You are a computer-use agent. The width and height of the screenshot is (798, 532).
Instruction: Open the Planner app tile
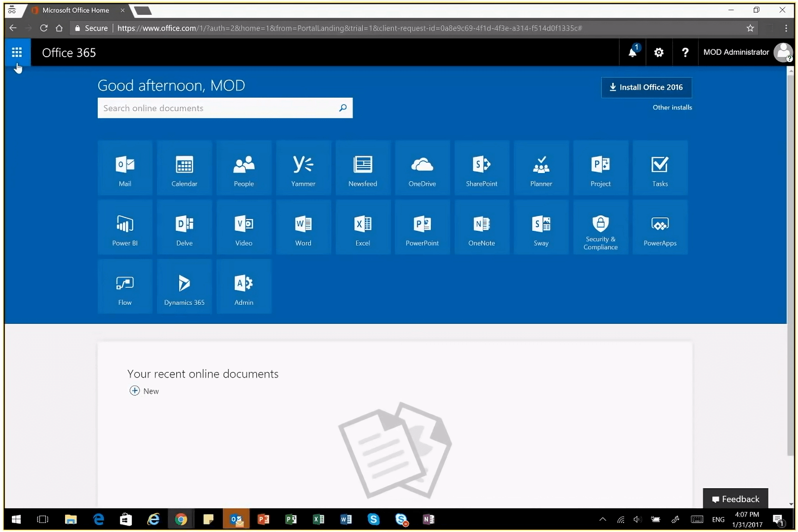tap(541, 168)
